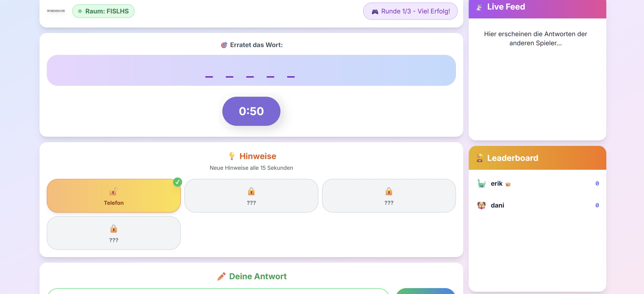The height and width of the screenshot is (294, 644).
Task: Click dani's dog avatar
Action: coord(481,205)
